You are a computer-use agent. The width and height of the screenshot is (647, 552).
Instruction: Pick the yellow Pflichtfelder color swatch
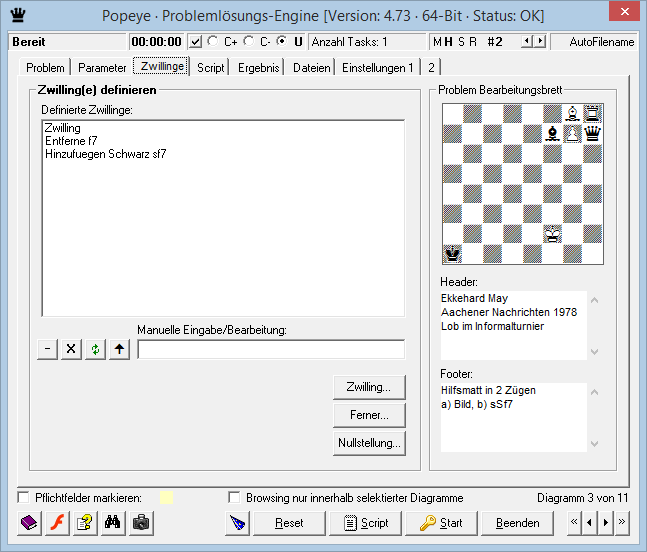click(x=166, y=498)
